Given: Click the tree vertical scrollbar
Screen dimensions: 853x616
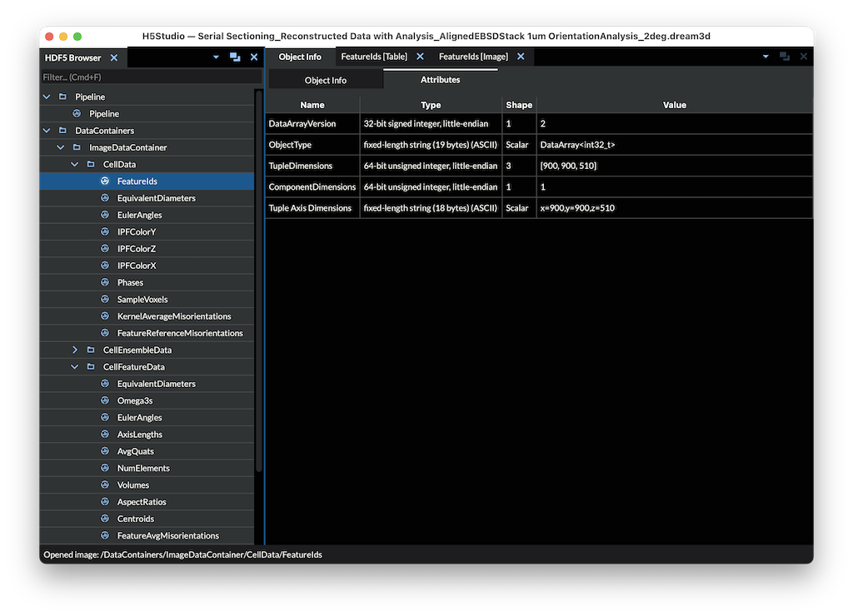Looking at the screenshot, I should (x=258, y=283).
